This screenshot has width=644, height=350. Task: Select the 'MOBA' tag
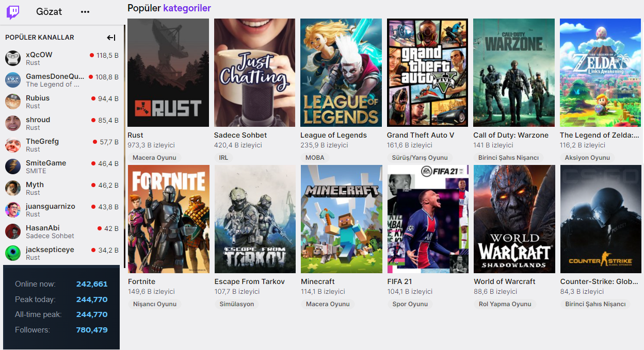coord(315,158)
